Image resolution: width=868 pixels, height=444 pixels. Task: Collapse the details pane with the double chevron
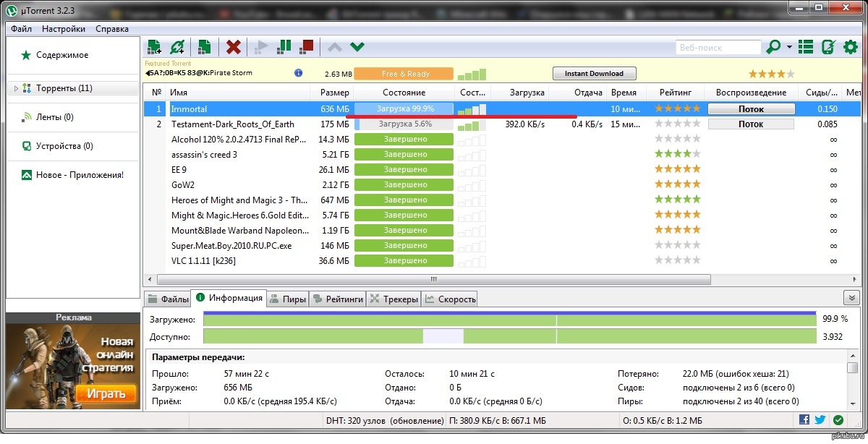pos(851,298)
